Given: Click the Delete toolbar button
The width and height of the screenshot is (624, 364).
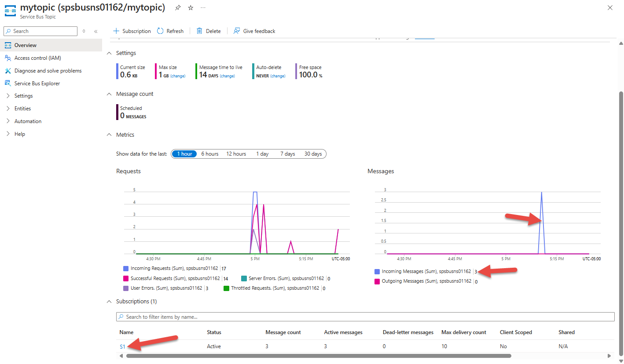Looking at the screenshot, I should tap(209, 31).
